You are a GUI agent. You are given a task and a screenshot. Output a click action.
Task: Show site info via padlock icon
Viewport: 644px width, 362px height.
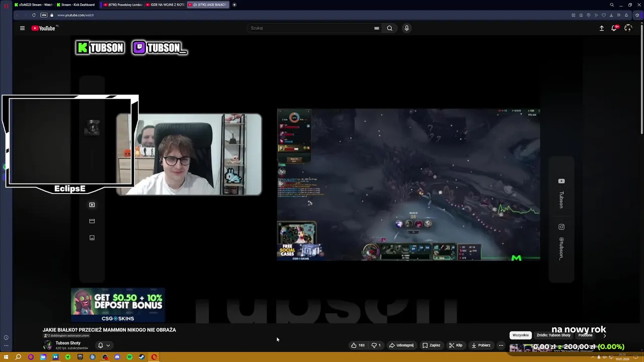click(52, 15)
